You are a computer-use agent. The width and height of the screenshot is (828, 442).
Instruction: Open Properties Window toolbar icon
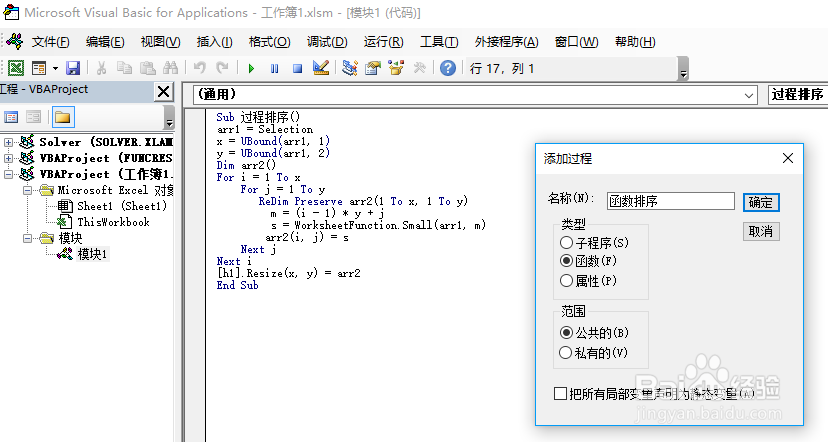coord(373,68)
